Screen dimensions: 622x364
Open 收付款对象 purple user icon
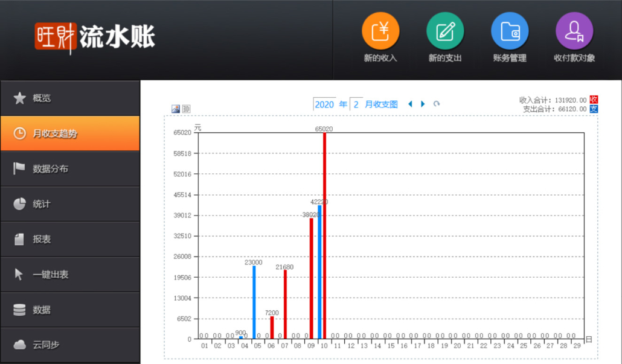pyautogui.click(x=574, y=31)
